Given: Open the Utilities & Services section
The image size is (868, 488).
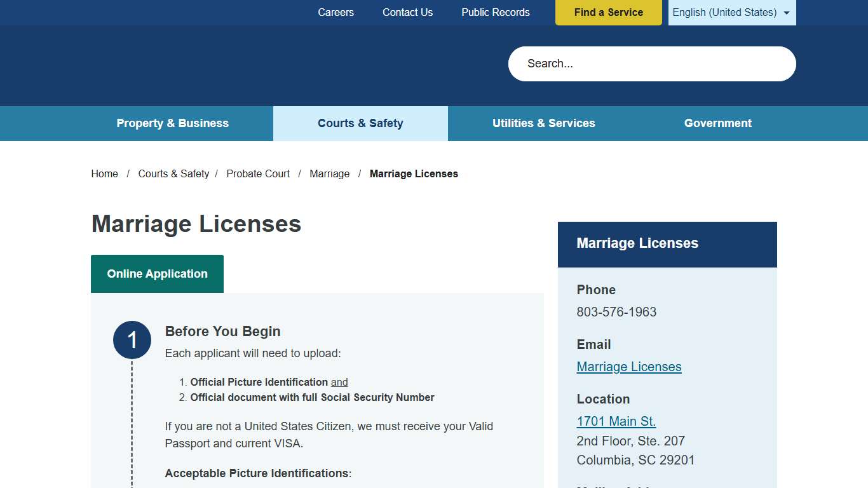Looking at the screenshot, I should click(x=543, y=123).
